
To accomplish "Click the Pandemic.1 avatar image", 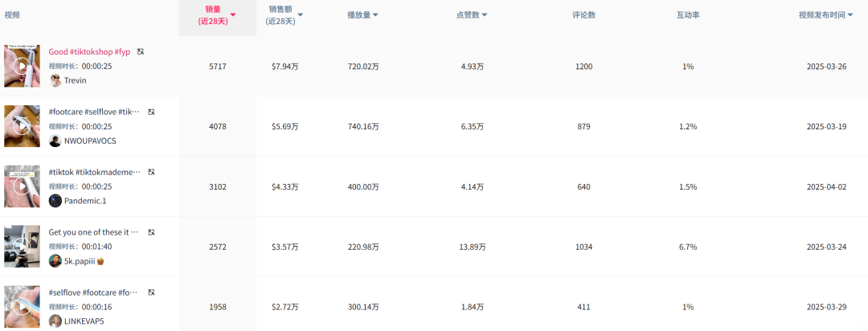I will click(x=55, y=201).
